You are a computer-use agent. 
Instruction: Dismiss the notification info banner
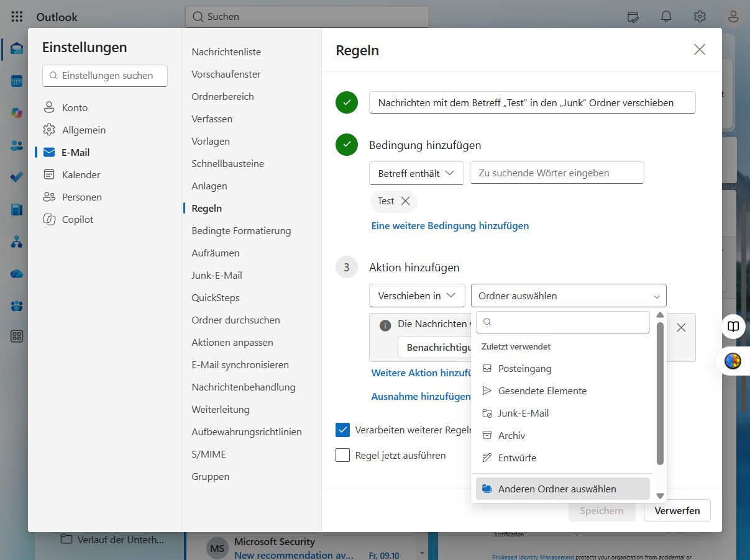pos(681,327)
